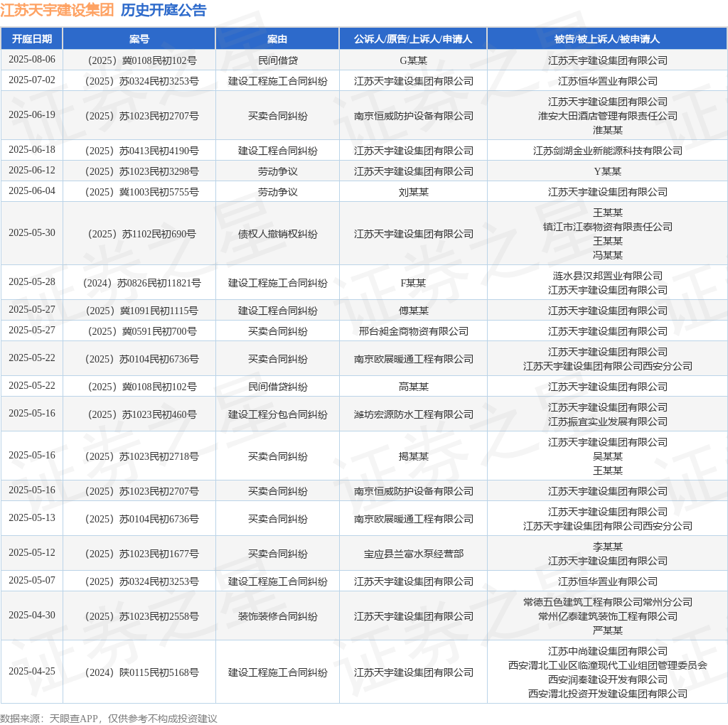
Task: Click the 债权人撤销权纠纷 cause cell
Action: pos(278,234)
